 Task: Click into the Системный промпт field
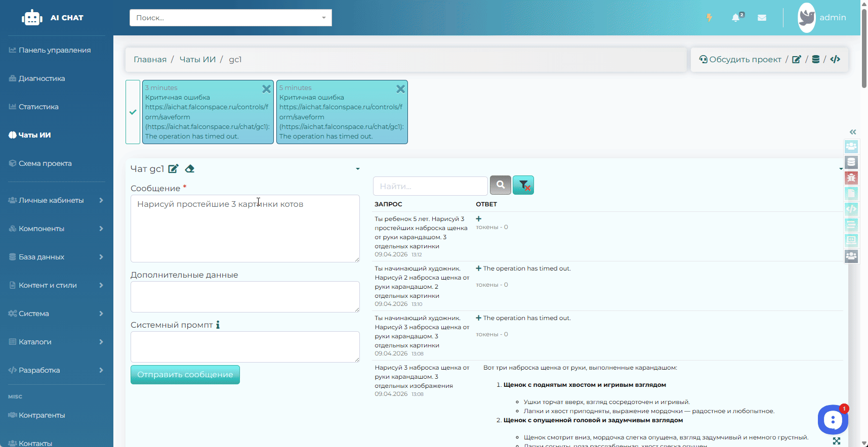pyautogui.click(x=245, y=347)
